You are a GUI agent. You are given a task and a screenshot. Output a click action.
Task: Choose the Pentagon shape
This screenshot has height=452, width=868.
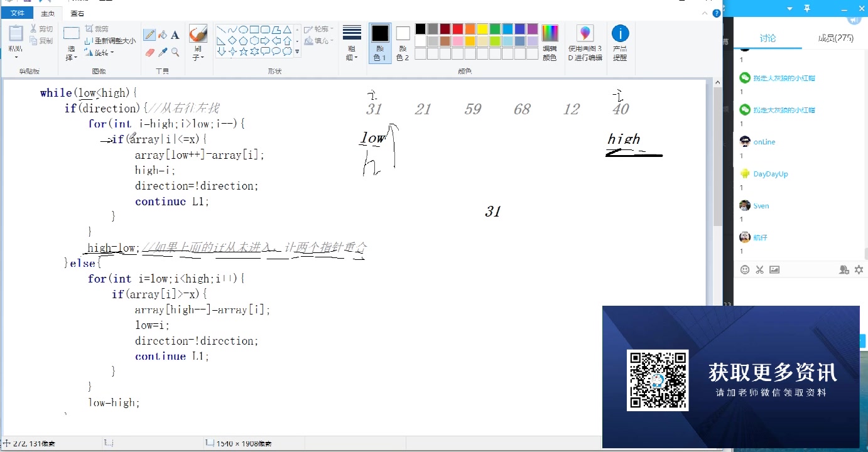pos(243,41)
